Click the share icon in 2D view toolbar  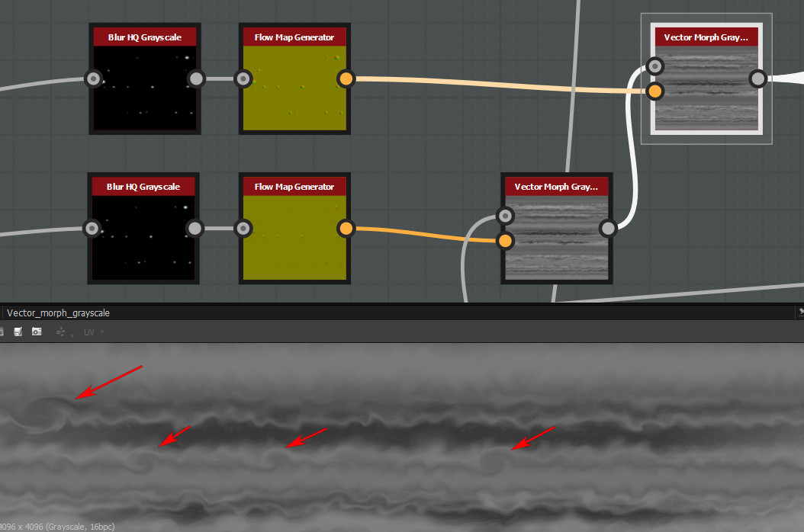60,332
